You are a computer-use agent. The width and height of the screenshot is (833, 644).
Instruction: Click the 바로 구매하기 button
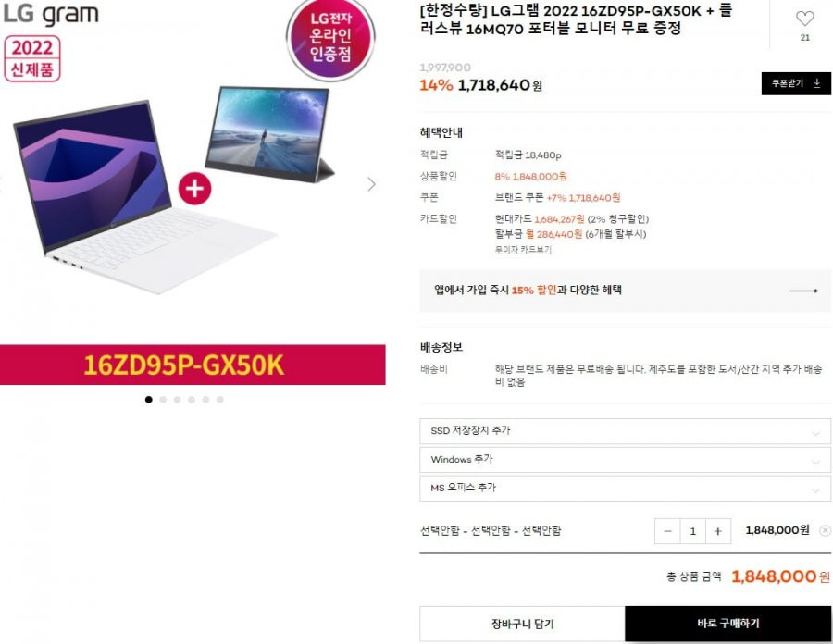pos(727,624)
